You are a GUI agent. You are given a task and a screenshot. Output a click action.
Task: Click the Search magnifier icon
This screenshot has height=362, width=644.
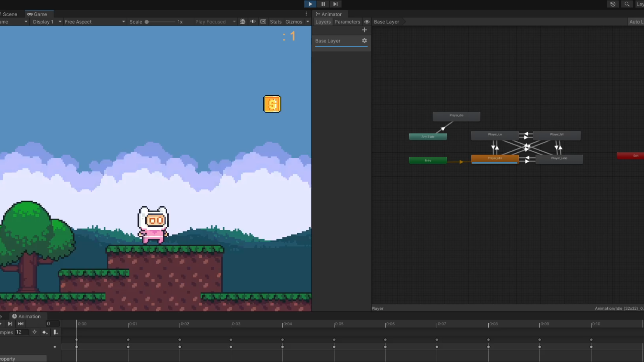coord(627,4)
